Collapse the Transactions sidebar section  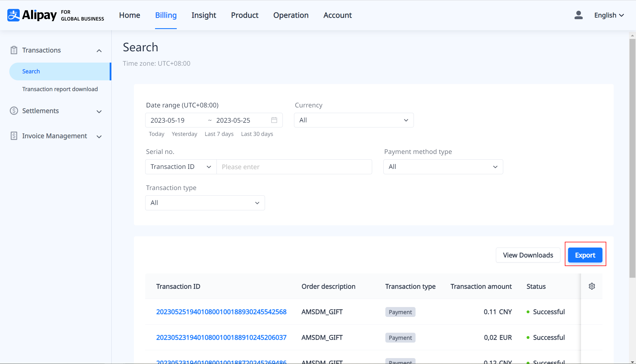(99, 51)
